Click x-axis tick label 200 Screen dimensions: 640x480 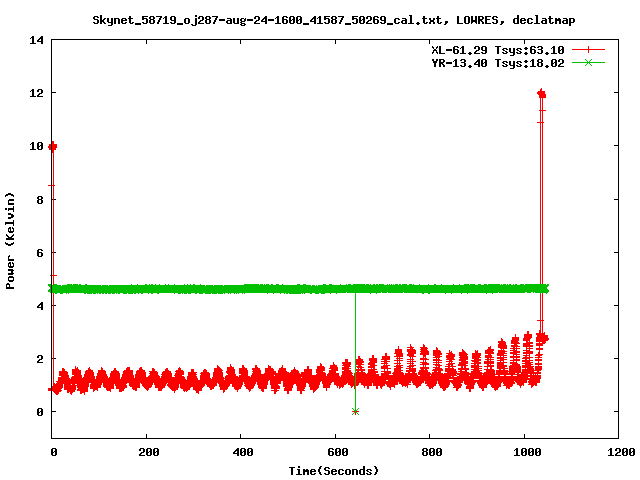pos(149,452)
